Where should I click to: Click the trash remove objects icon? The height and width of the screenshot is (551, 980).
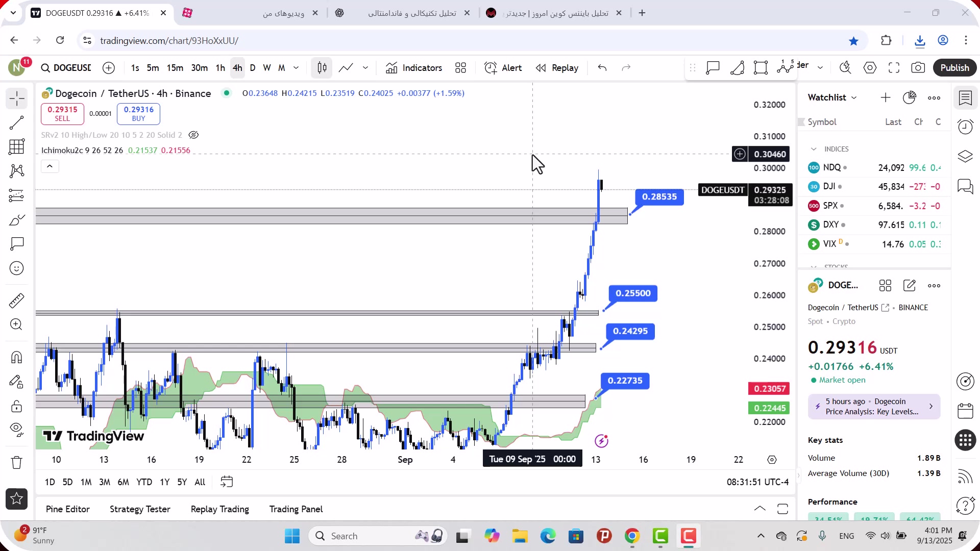(17, 463)
